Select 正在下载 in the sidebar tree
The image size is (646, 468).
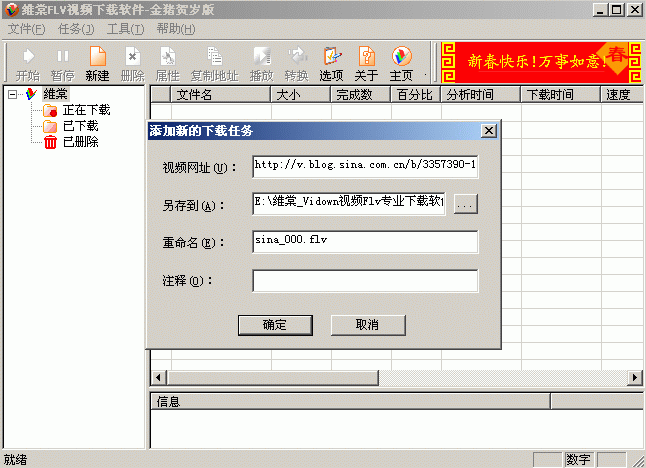86,110
